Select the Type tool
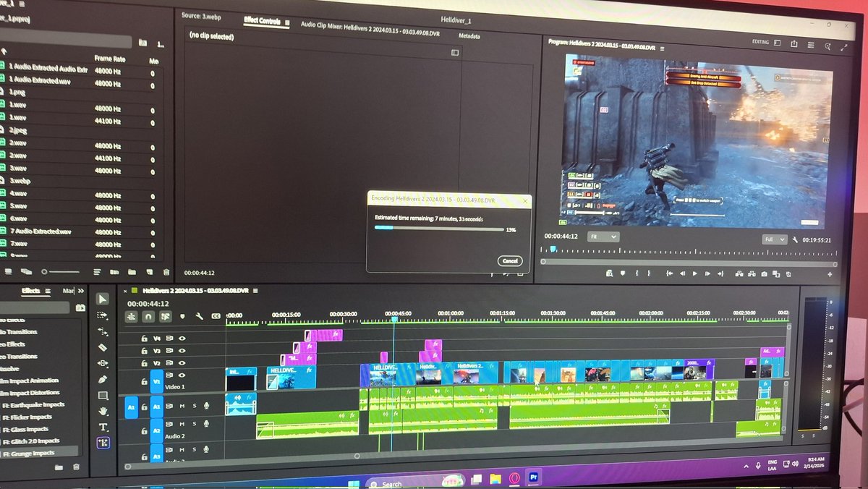 (103, 427)
